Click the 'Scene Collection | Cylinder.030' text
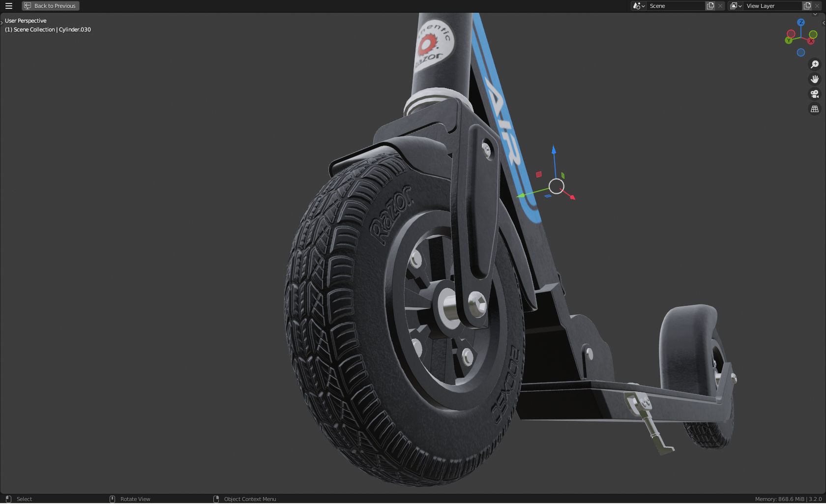Viewport: 826px width, 504px height. point(52,30)
